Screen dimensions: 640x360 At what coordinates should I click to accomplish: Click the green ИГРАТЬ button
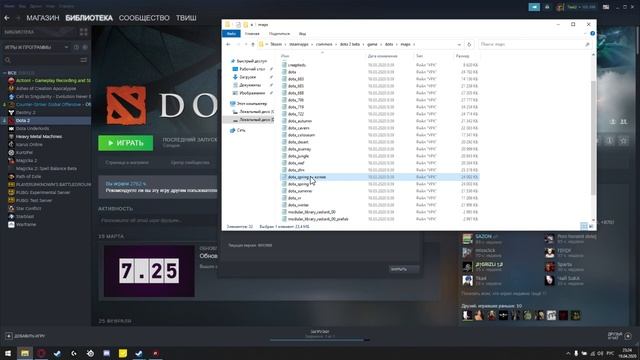point(126,143)
